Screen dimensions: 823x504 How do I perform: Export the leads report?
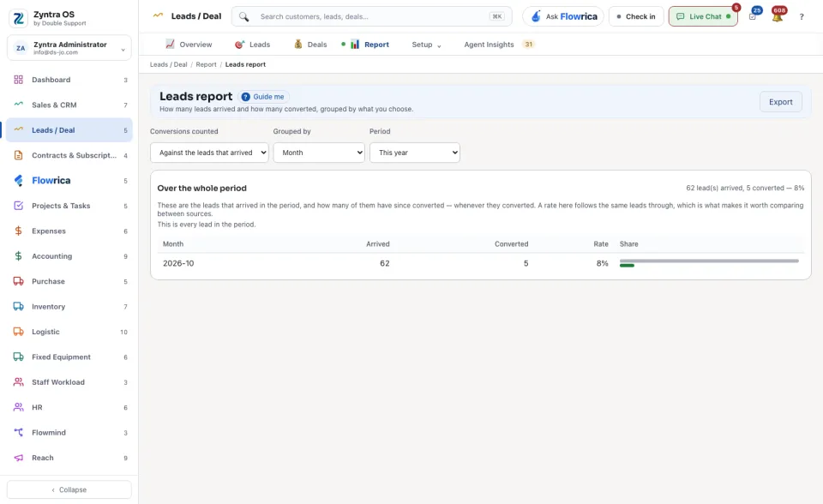click(x=780, y=102)
